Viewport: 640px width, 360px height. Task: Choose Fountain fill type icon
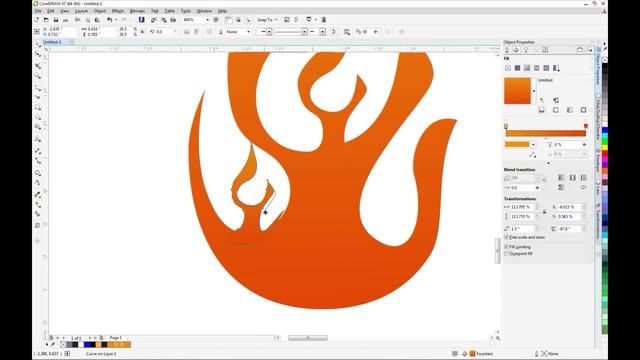[x=527, y=68]
